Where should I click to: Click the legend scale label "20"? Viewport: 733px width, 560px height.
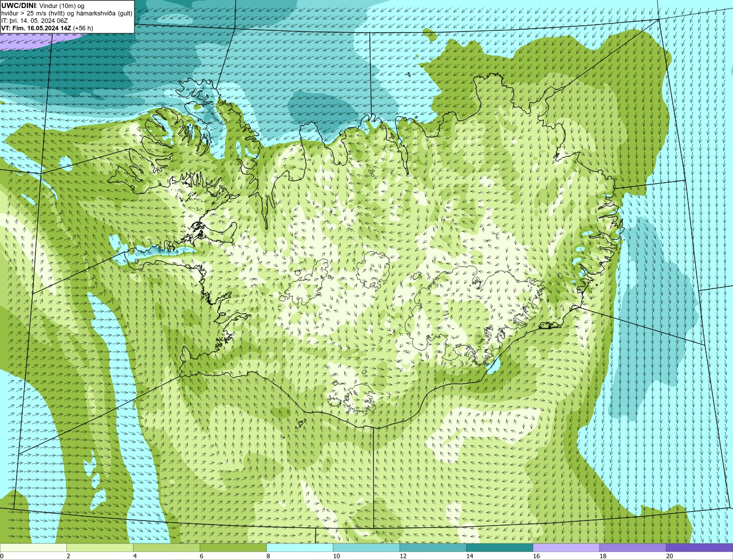(x=669, y=556)
